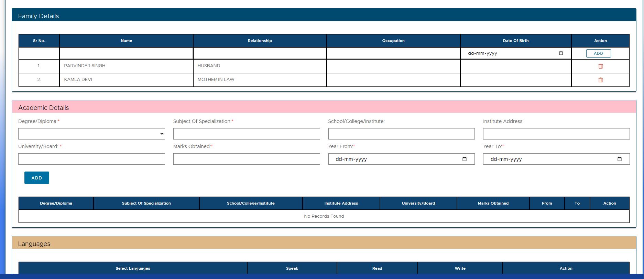Delete the KAMLA DEVI family row

[600, 80]
